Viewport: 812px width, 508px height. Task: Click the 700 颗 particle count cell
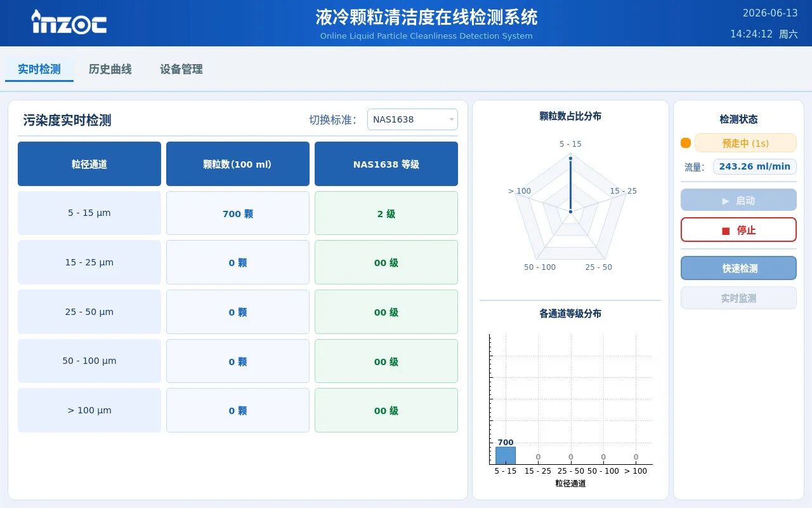tap(238, 213)
